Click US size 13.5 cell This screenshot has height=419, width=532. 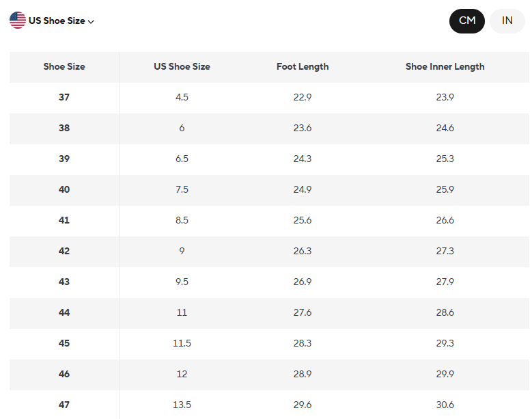(x=182, y=405)
